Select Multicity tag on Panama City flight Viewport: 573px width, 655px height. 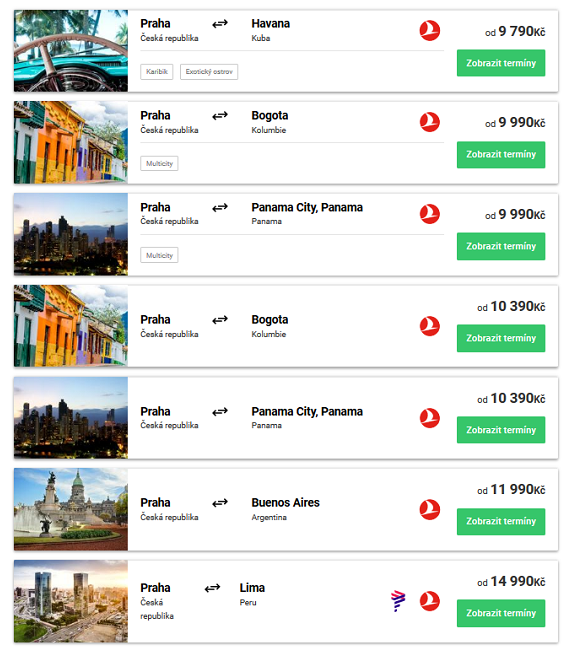[x=159, y=255]
